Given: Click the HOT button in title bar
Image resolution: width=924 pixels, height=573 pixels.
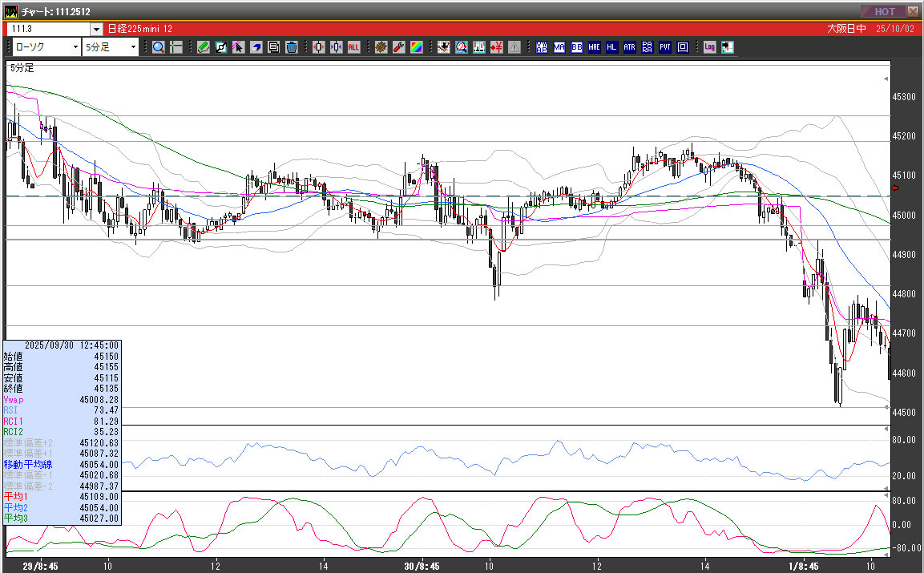Looking at the screenshot, I should click(x=883, y=11).
